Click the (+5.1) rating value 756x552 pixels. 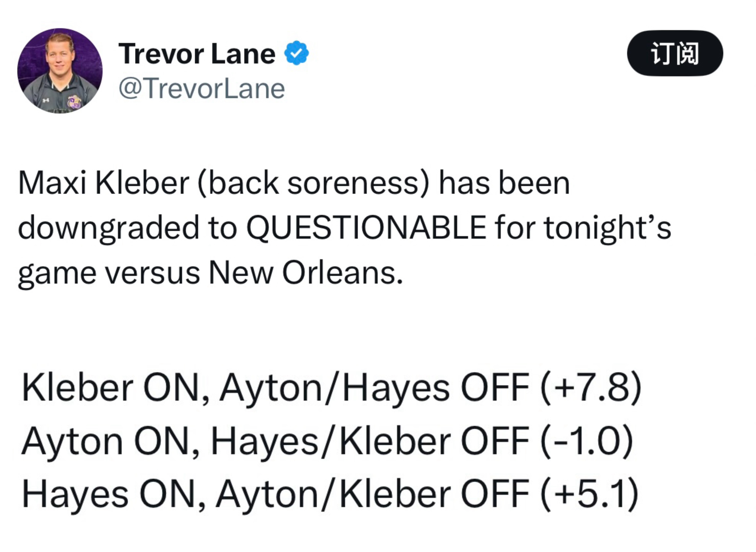(x=589, y=493)
